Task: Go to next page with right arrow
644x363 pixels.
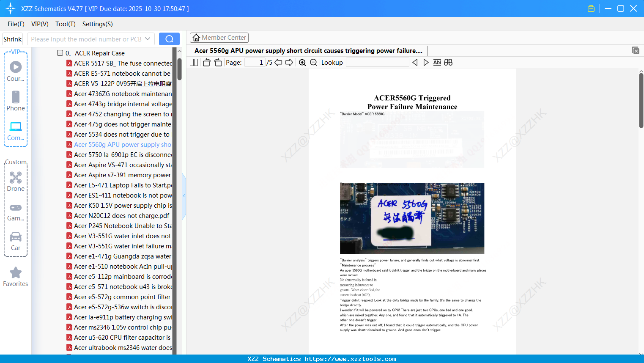Action: [289, 63]
